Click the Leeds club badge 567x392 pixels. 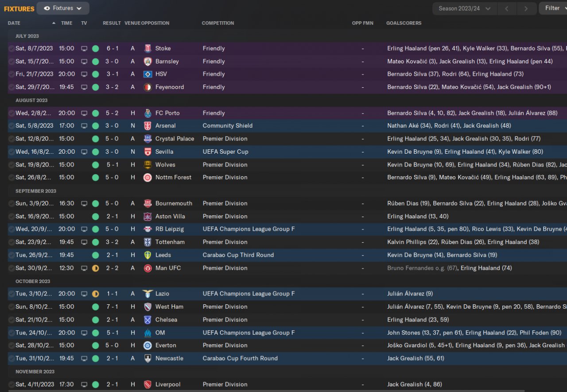click(148, 255)
